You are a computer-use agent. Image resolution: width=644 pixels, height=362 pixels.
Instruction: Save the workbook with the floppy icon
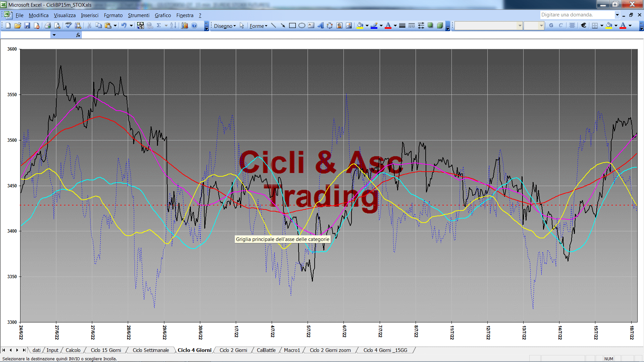coord(27,25)
